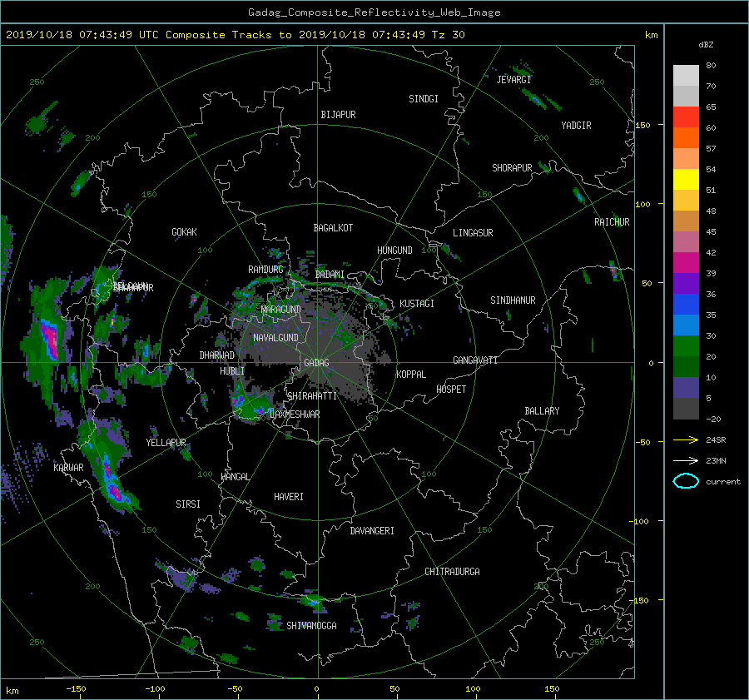Click the green 20-30 dBZ legend band

pos(686,345)
